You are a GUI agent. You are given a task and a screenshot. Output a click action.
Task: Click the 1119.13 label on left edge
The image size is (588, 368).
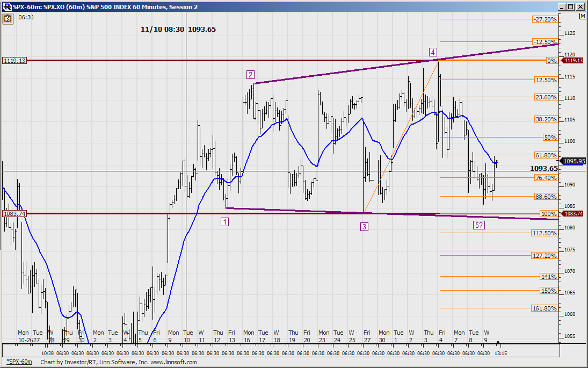pyautogui.click(x=14, y=61)
